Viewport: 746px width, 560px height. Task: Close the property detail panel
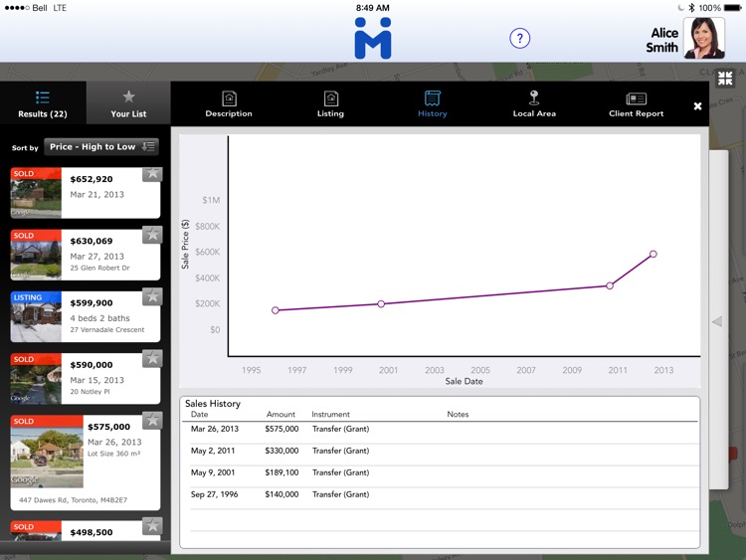tap(697, 106)
